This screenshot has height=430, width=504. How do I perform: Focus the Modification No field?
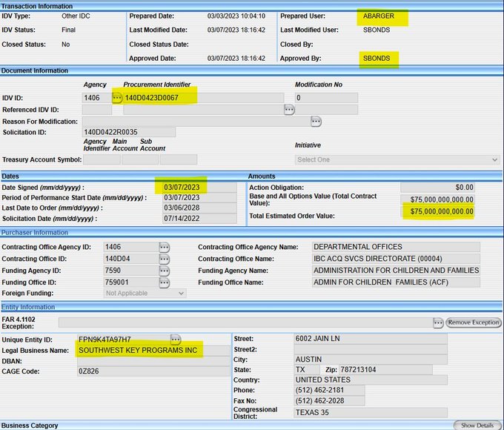tap(325, 98)
